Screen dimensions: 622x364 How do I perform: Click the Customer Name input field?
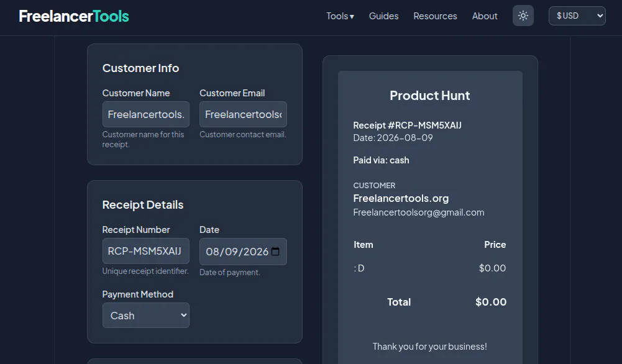145,114
